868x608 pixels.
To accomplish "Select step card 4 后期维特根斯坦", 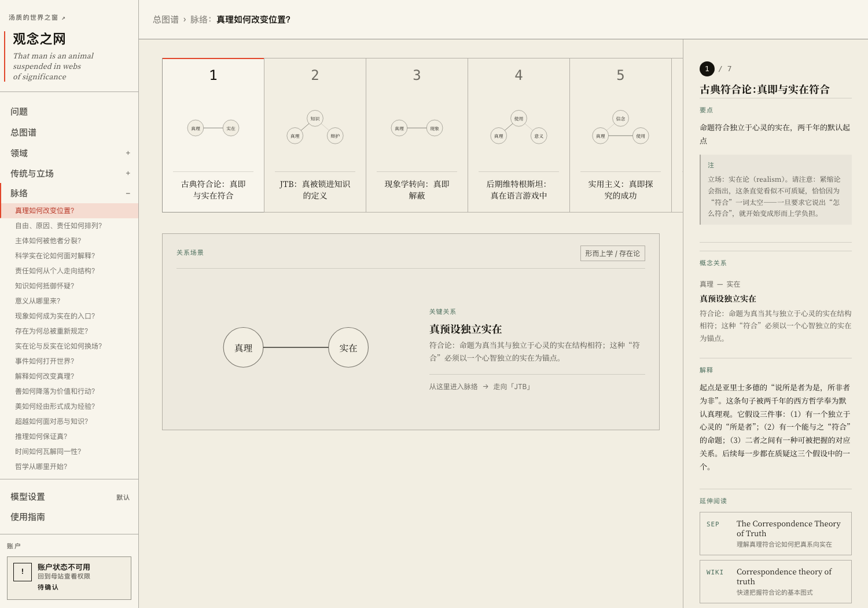I will point(518,135).
